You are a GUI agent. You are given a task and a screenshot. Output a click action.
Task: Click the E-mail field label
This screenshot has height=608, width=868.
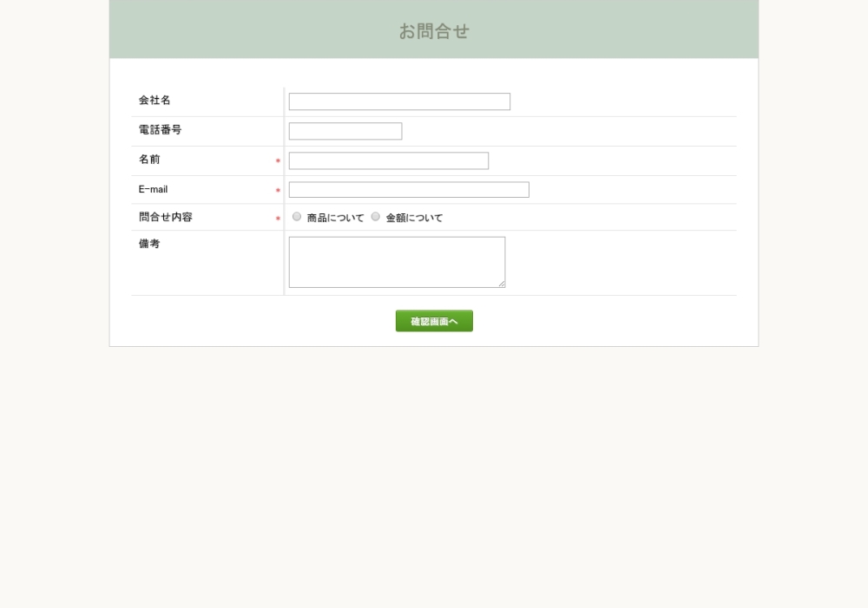point(153,189)
